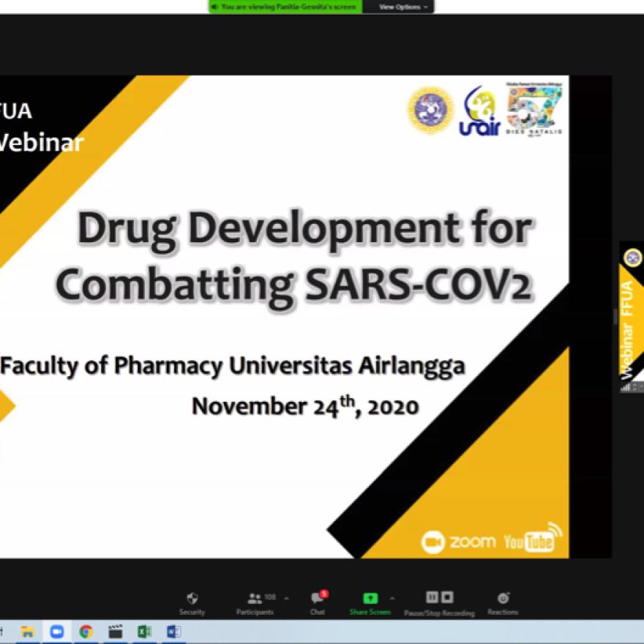The image size is (644, 644).
Task: Click 'Faculty of Pharmacy Universitas Airlangga' text
Action: [233, 366]
